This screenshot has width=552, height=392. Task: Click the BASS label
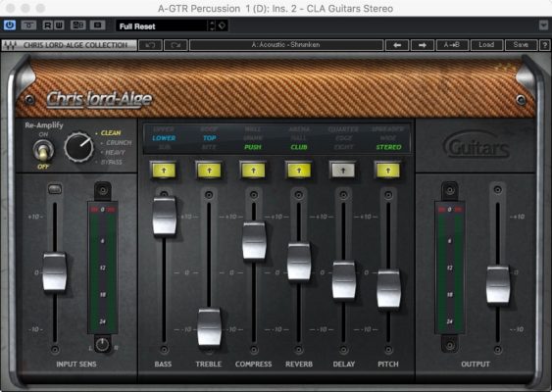163,365
